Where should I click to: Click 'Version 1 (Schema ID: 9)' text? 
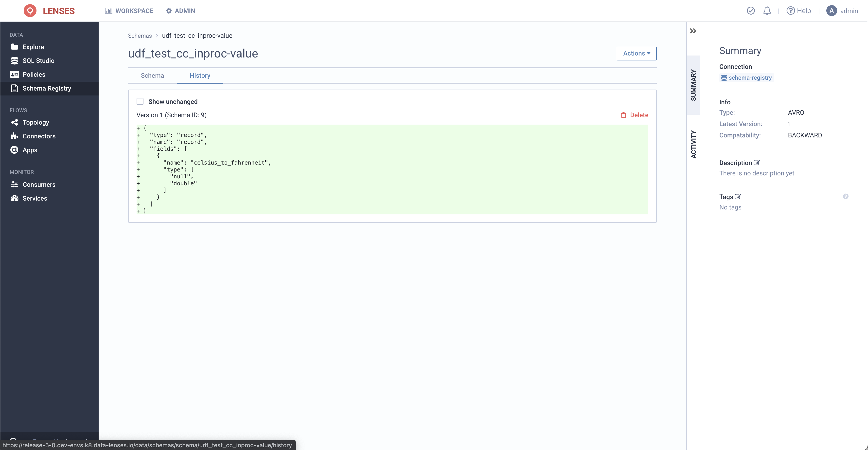[x=172, y=115]
